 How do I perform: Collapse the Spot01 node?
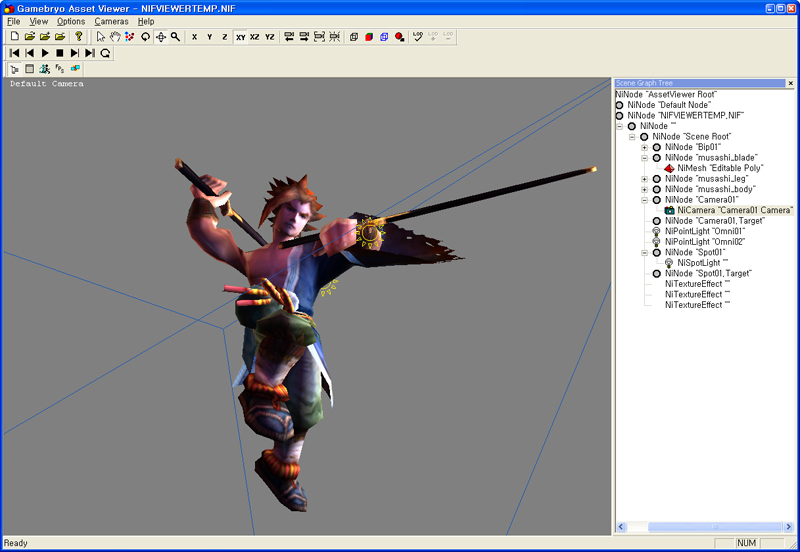pos(644,253)
